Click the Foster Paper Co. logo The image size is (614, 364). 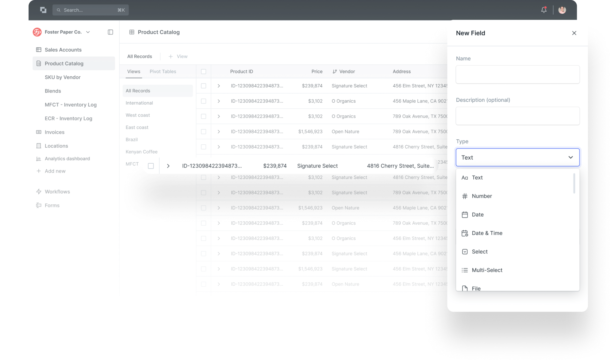pyautogui.click(x=37, y=32)
